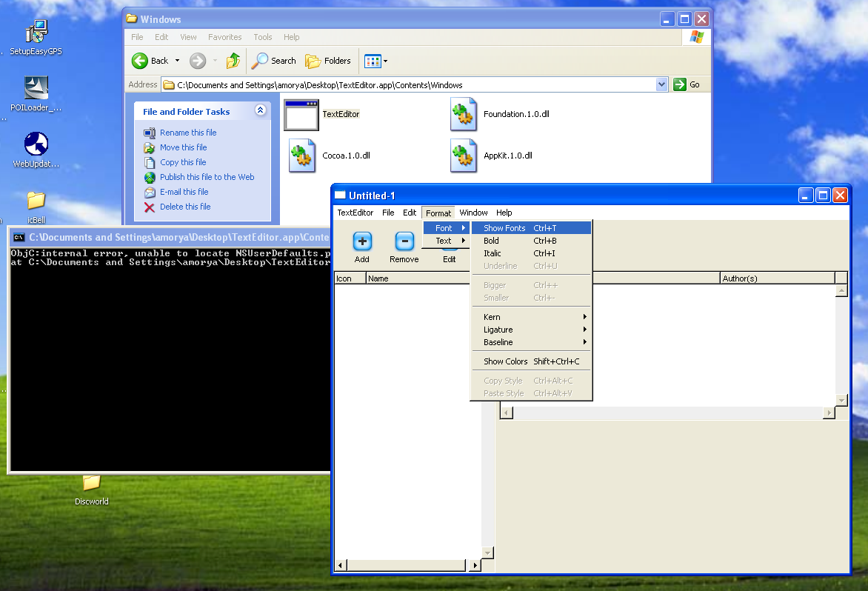Viewport: 868px width, 591px height.
Task: Expand the Baseline submenu
Action: 532,343
